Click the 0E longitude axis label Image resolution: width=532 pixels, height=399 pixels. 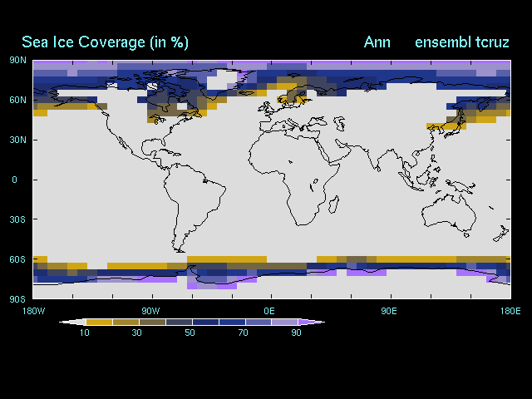point(269,311)
